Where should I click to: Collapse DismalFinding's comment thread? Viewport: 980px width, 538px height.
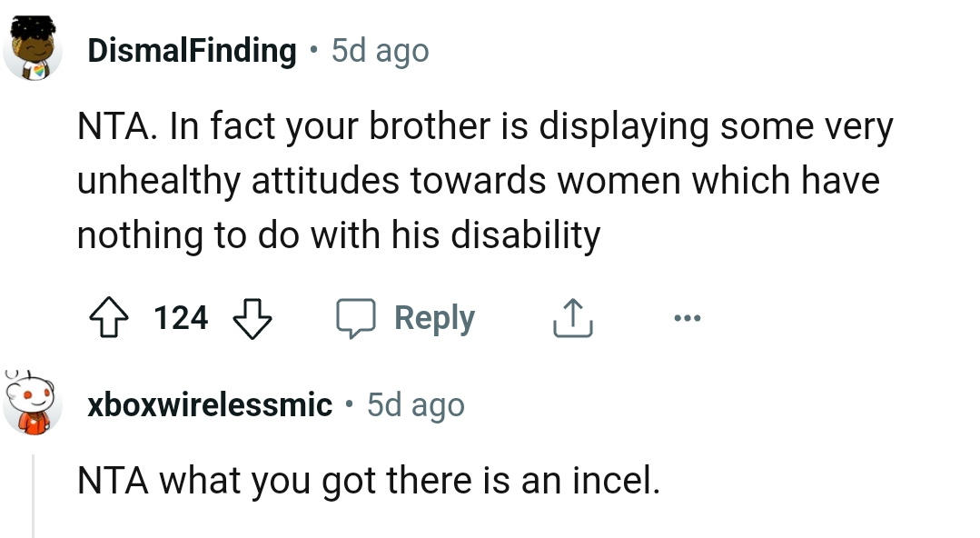tap(34, 182)
